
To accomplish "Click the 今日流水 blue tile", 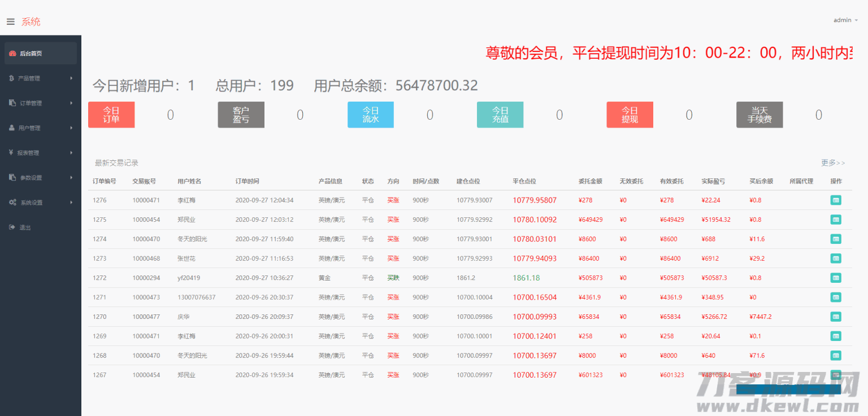I will pos(371,115).
